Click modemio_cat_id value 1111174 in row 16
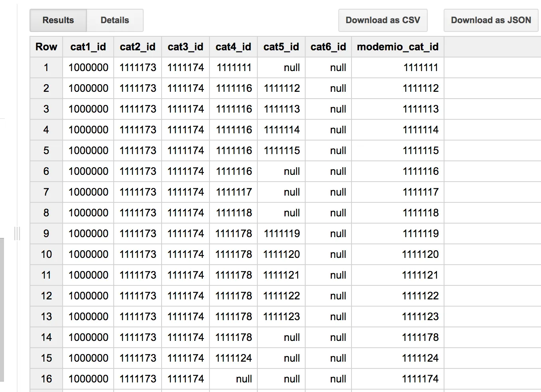This screenshot has height=392, width=541. 420,379
